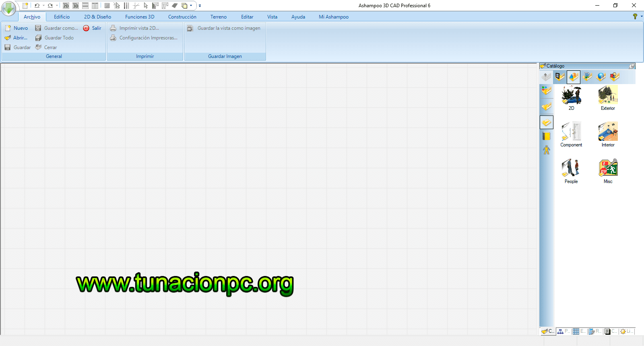Split the view vertically with toolbar icon
This screenshot has height=346, width=644.
point(95,6)
